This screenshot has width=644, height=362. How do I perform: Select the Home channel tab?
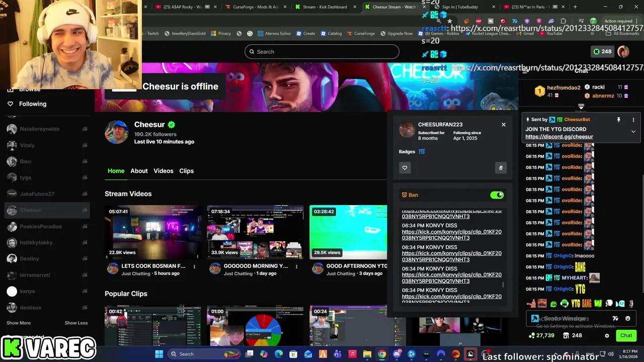tap(116, 171)
